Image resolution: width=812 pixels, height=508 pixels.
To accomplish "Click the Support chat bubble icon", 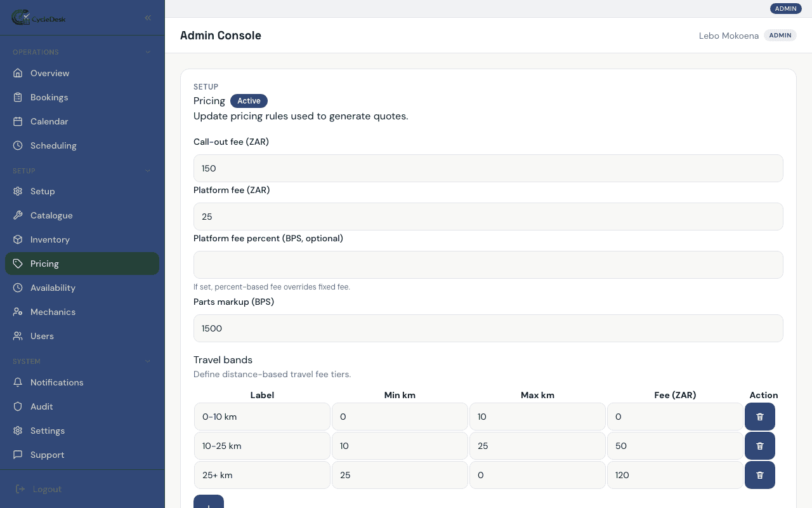I will [18, 455].
